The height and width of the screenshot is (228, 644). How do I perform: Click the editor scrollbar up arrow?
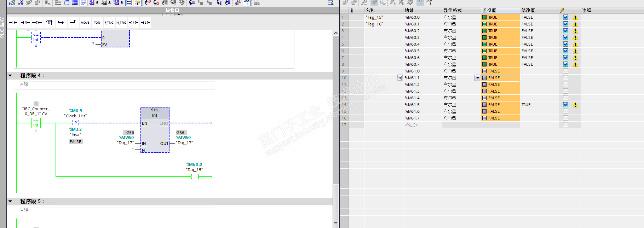pos(335,33)
